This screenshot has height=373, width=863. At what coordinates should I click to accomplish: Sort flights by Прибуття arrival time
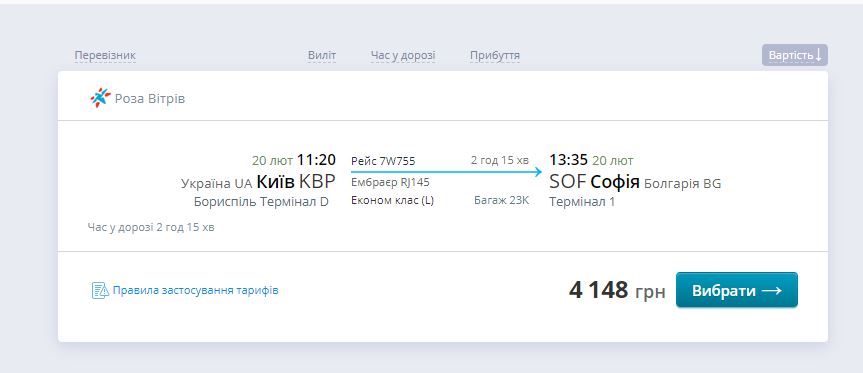point(495,56)
